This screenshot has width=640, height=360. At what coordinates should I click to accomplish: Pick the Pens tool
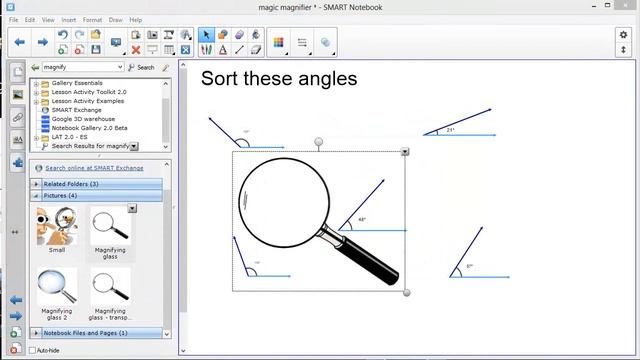(x=206, y=50)
